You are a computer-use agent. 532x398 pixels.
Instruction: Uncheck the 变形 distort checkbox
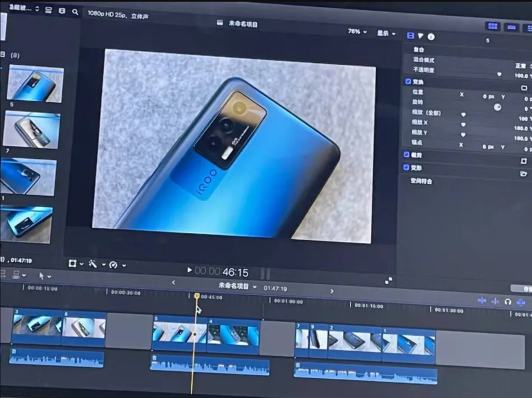(406, 167)
